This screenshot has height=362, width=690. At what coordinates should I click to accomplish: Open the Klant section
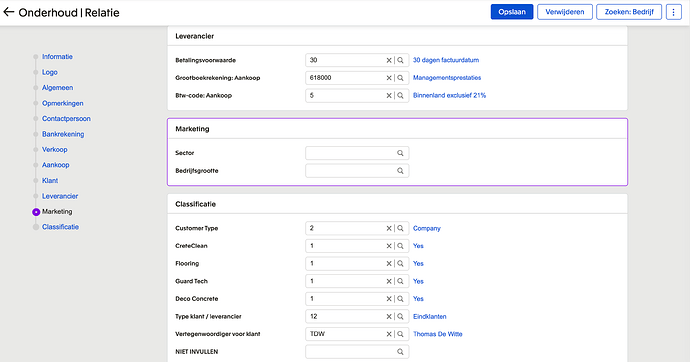50,180
